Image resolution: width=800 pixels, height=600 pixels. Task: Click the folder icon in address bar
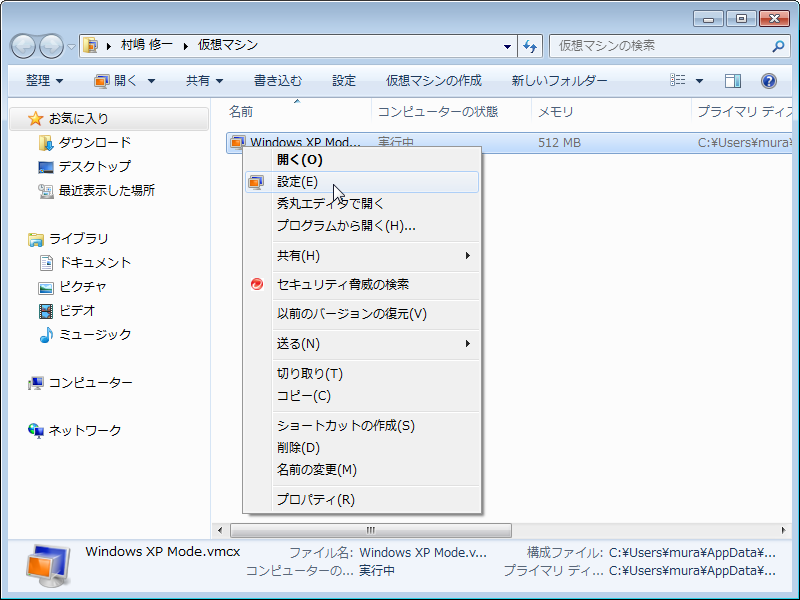pos(91,45)
